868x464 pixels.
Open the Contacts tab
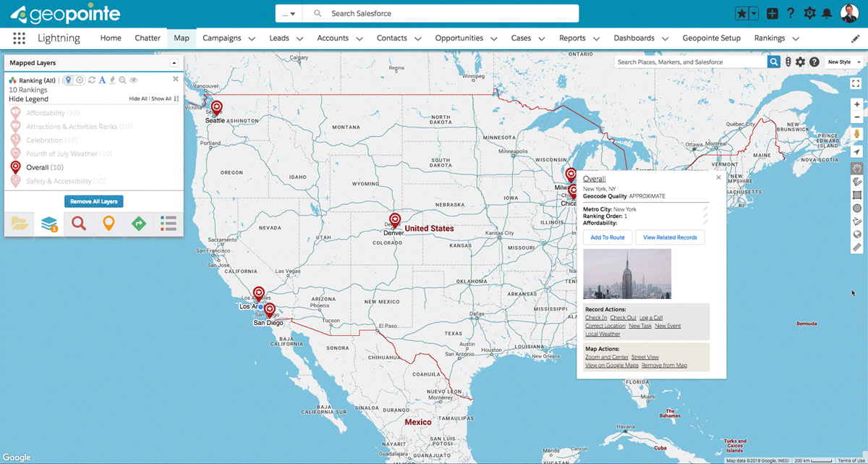(391, 38)
